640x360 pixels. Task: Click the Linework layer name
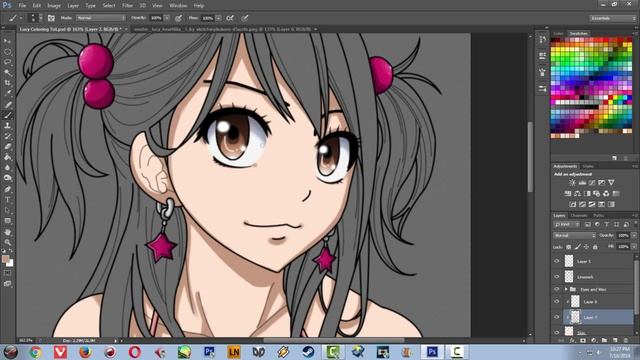585,277
